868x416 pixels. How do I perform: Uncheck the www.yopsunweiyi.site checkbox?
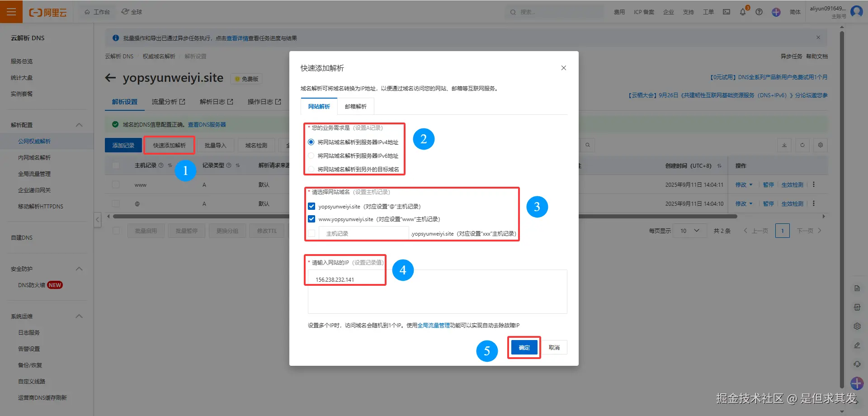coord(311,219)
